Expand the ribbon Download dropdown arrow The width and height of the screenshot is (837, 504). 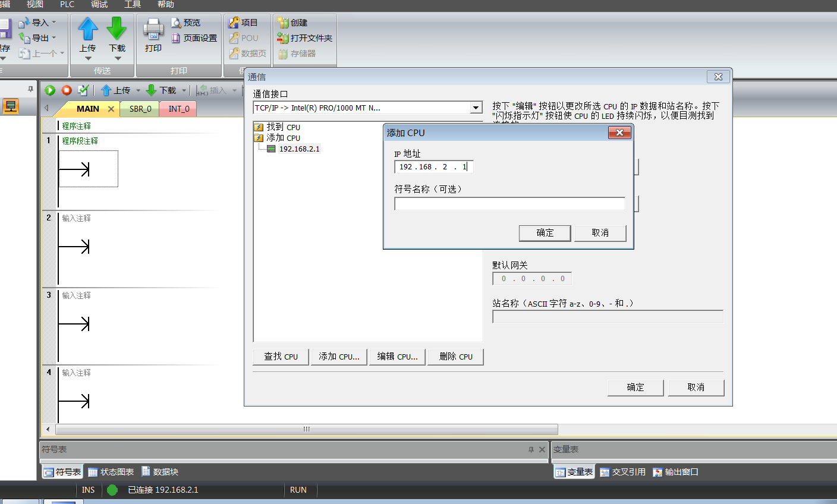(118, 58)
